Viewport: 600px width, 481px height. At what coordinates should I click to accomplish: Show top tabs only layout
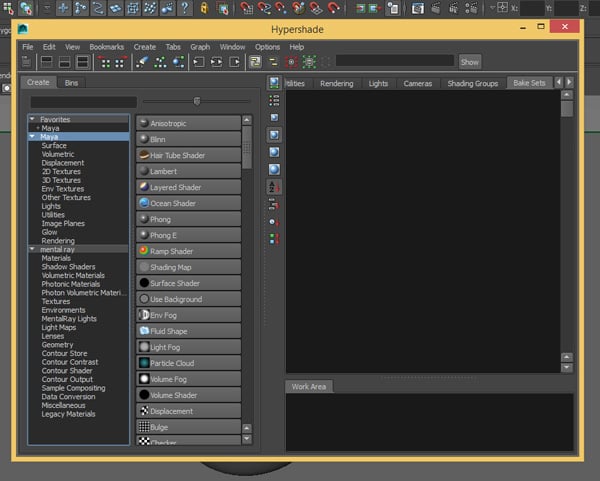[x=47, y=62]
